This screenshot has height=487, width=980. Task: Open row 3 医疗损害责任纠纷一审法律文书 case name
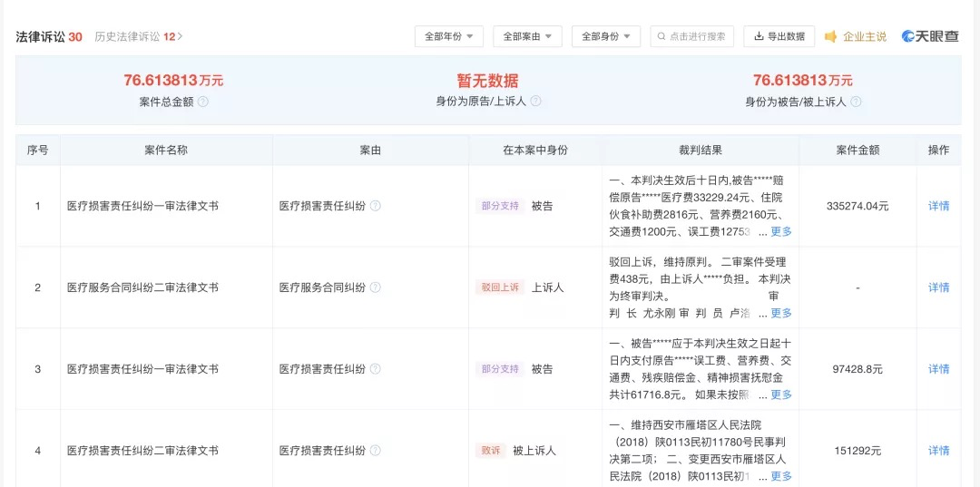coord(142,369)
